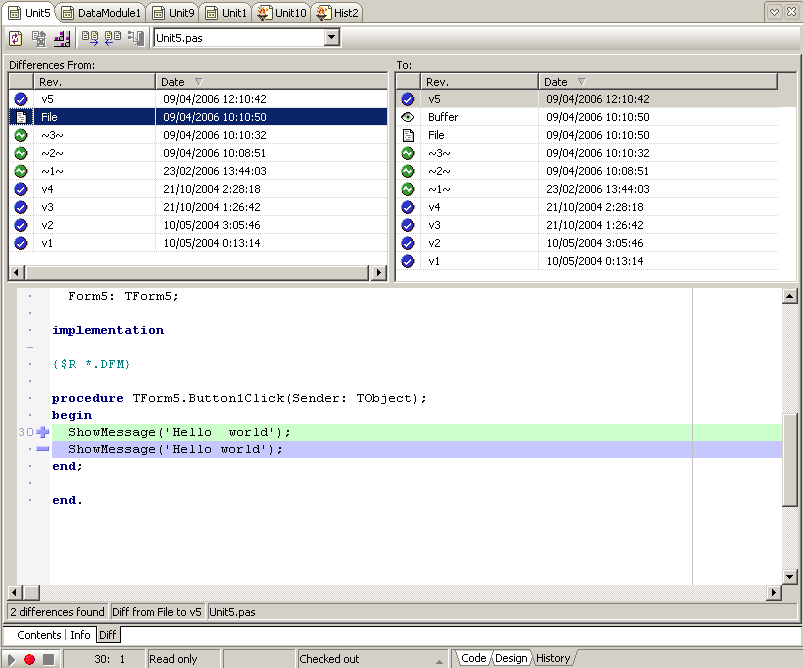
Task: Click the green plus marker at line 30
Action: (42, 432)
